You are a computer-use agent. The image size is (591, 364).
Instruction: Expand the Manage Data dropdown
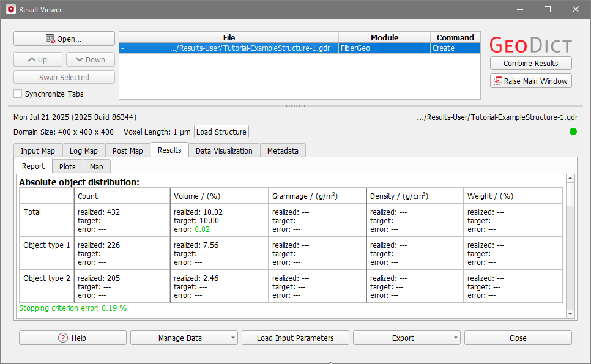[x=184, y=338]
